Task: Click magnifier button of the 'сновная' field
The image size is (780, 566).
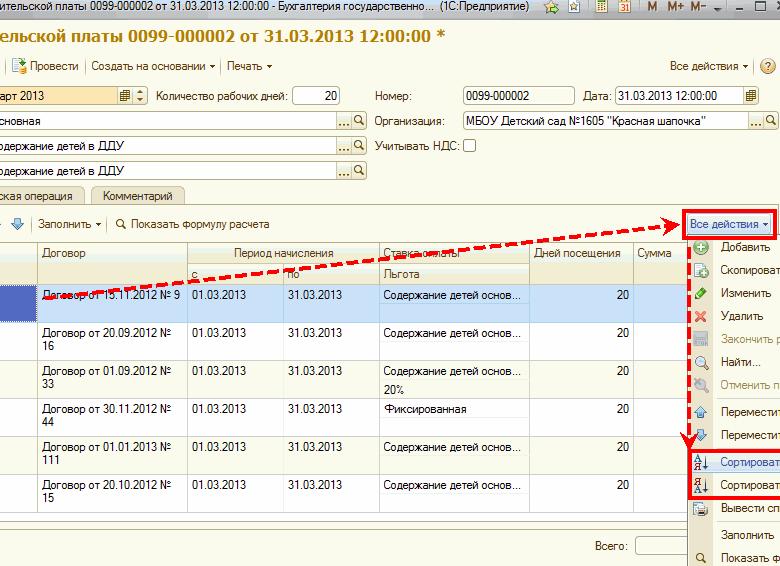Action: tap(359, 121)
